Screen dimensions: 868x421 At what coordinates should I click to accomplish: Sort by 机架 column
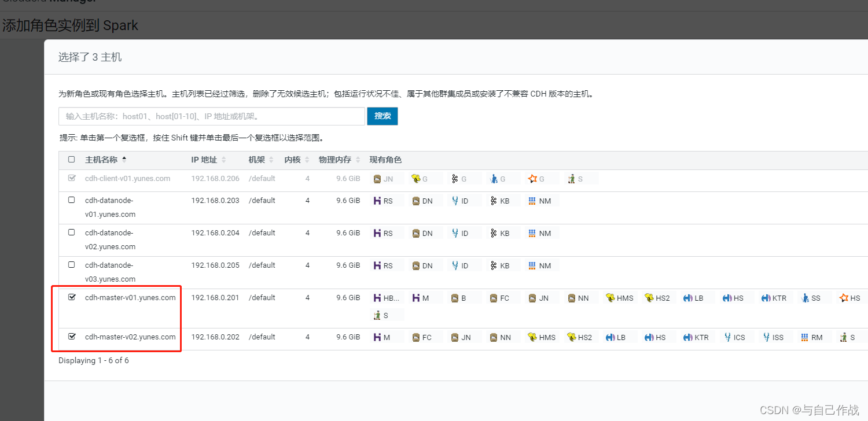tap(262, 160)
